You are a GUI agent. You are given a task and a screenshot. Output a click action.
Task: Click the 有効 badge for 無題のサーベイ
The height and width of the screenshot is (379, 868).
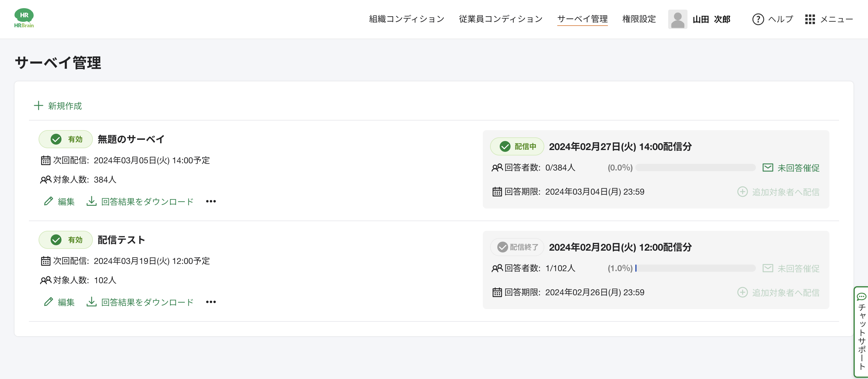tap(66, 139)
